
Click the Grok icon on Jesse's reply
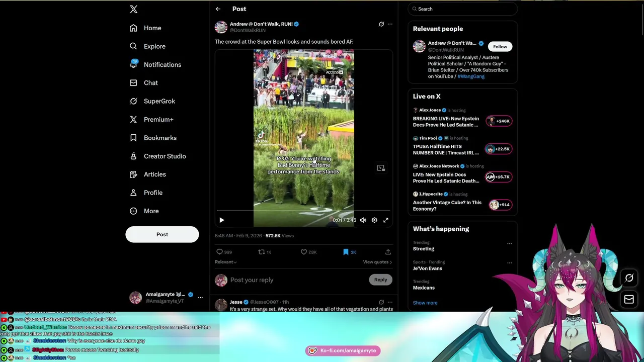click(381, 302)
